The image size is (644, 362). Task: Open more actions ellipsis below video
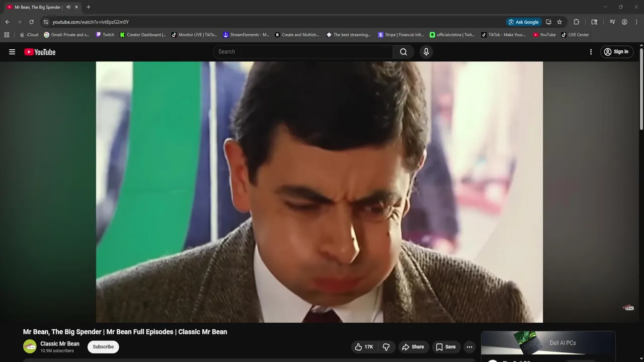(469, 347)
